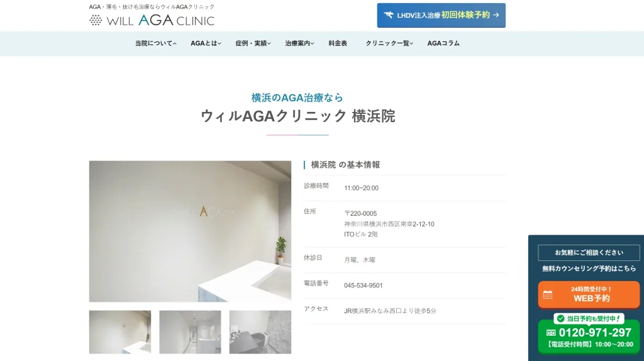644x361 pixels.
Task: Select the reception wall thumbnail image
Action: [120, 332]
